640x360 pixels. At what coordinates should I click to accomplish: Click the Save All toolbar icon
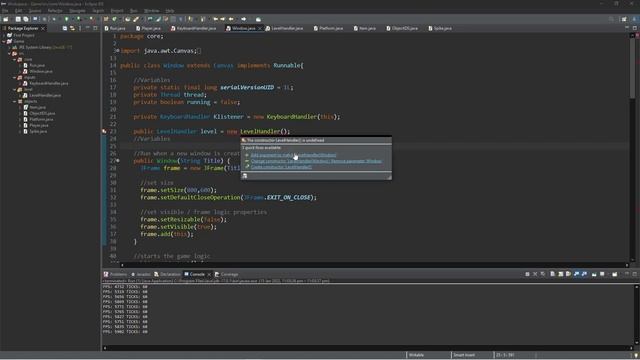coord(26,19)
